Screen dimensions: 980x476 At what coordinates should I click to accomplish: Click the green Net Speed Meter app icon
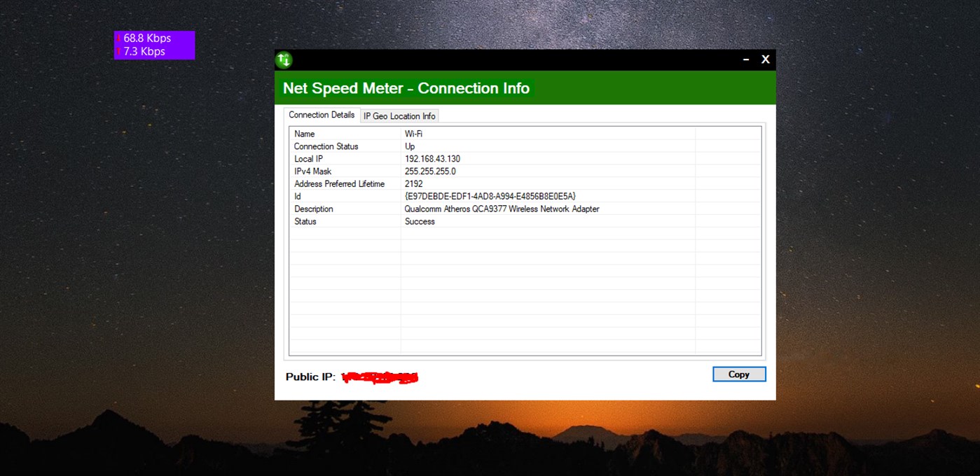283,59
